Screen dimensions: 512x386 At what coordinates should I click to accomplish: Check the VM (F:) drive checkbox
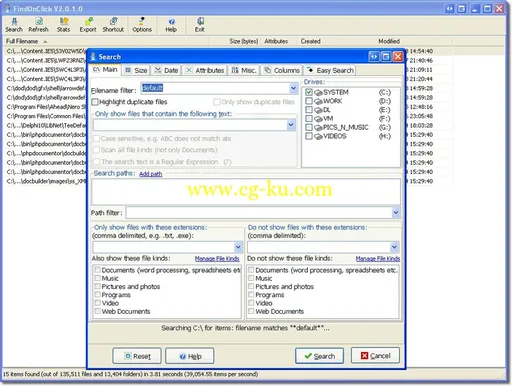click(309, 118)
